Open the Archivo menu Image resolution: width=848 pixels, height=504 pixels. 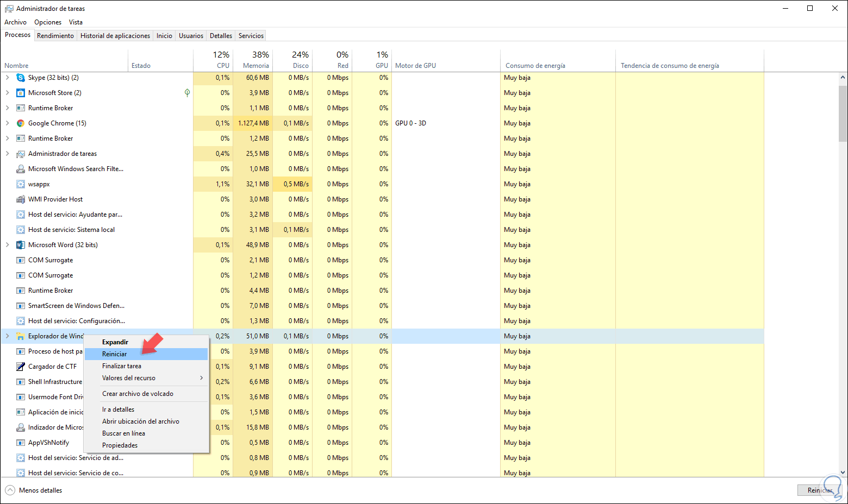(x=15, y=22)
